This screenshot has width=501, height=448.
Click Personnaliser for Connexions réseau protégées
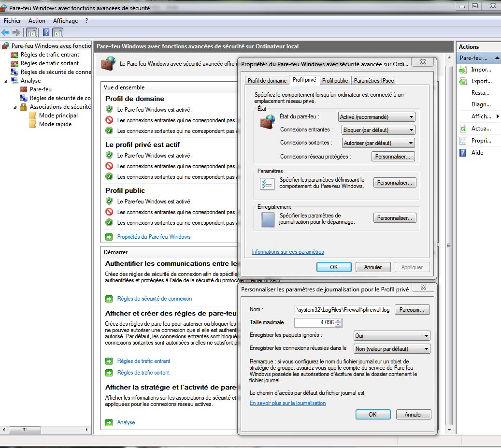(393, 157)
